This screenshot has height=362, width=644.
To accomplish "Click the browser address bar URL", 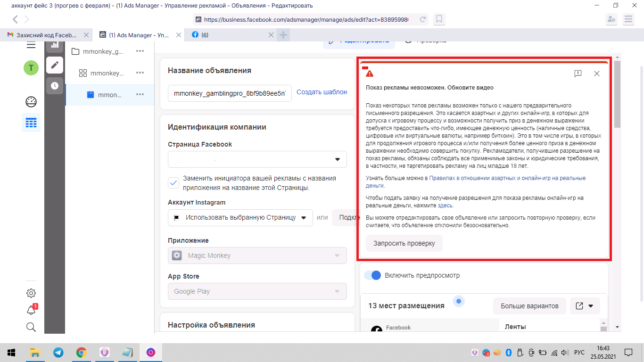I will click(306, 20).
